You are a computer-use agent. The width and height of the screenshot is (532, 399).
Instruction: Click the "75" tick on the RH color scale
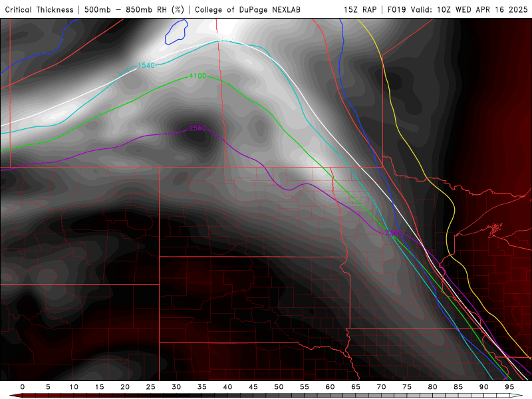coord(407,387)
